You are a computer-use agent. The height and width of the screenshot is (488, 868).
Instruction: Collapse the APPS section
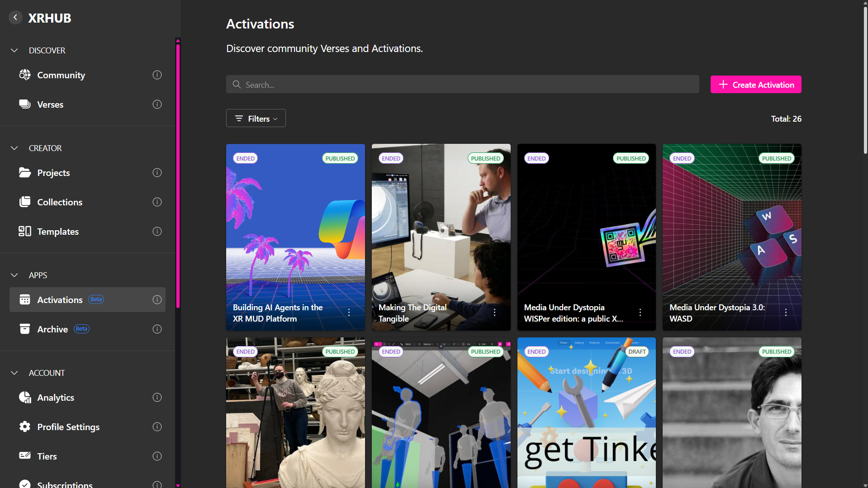click(14, 275)
